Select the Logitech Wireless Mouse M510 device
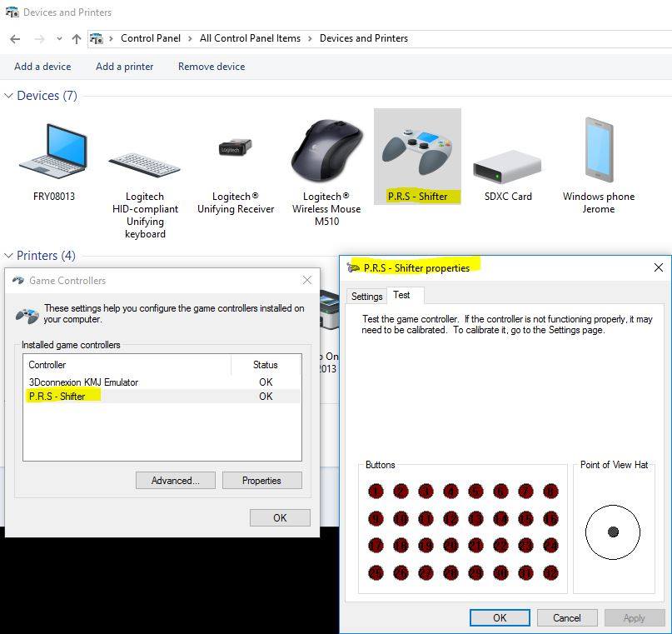Screen dimensions: 672x634 [x=326, y=152]
